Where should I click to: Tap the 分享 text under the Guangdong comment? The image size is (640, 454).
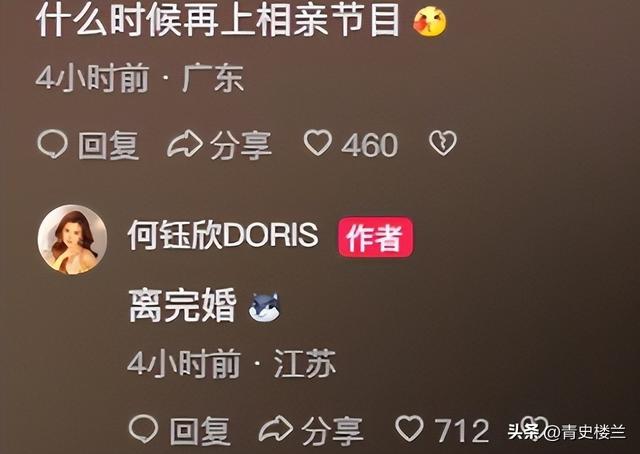coord(241,145)
